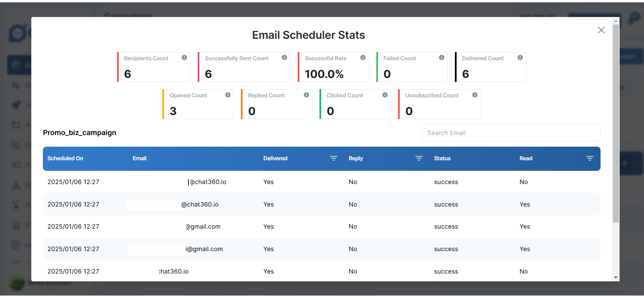Image resolution: width=644 pixels, height=296 pixels.
Task: Click the scrollbar up arrow in the dialog
Action: pyautogui.click(x=616, y=21)
